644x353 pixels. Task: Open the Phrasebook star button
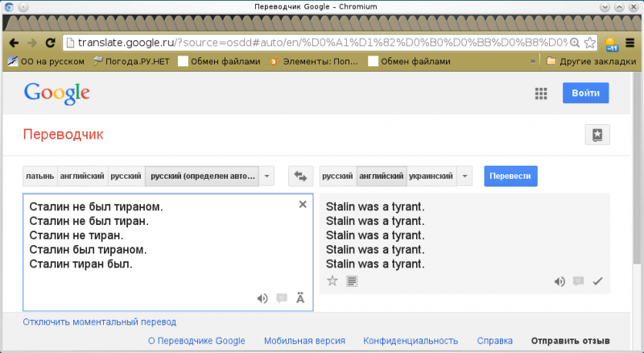pos(597,135)
